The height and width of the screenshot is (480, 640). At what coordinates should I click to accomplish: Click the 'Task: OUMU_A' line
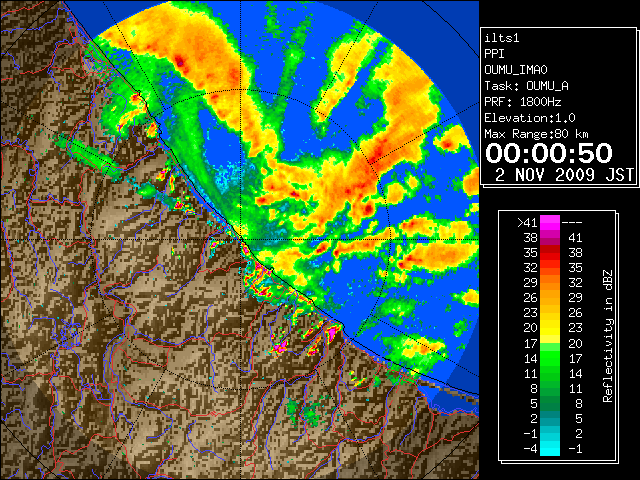click(x=527, y=86)
